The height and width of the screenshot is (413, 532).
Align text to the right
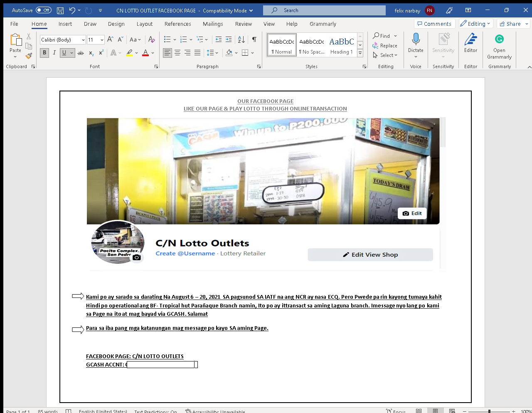(x=187, y=53)
